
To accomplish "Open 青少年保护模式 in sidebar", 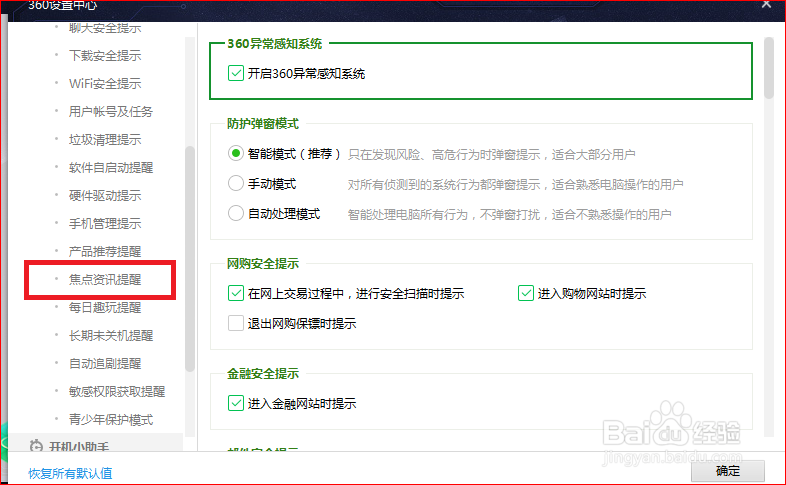I will click(x=111, y=420).
